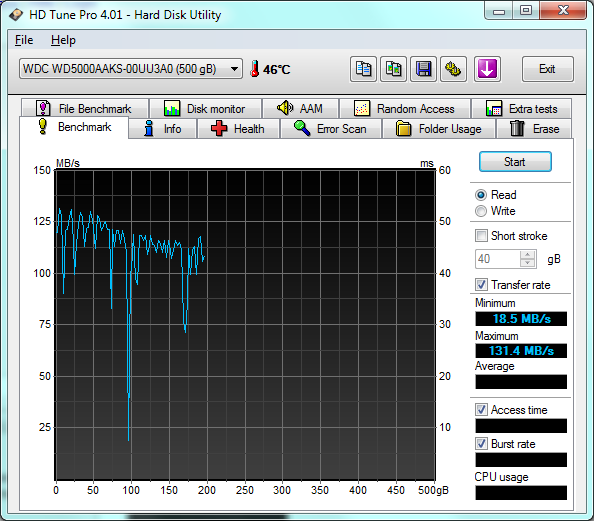Click the Start benchmark button
594x521 pixels.
click(515, 162)
